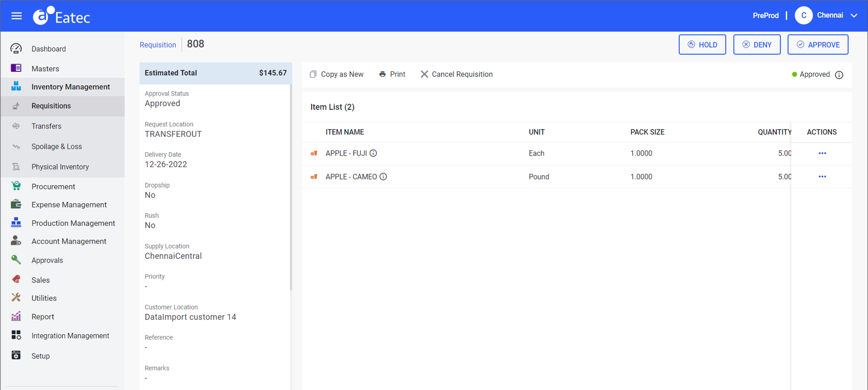
Task: Click the Approvals key icon
Action: click(x=16, y=260)
